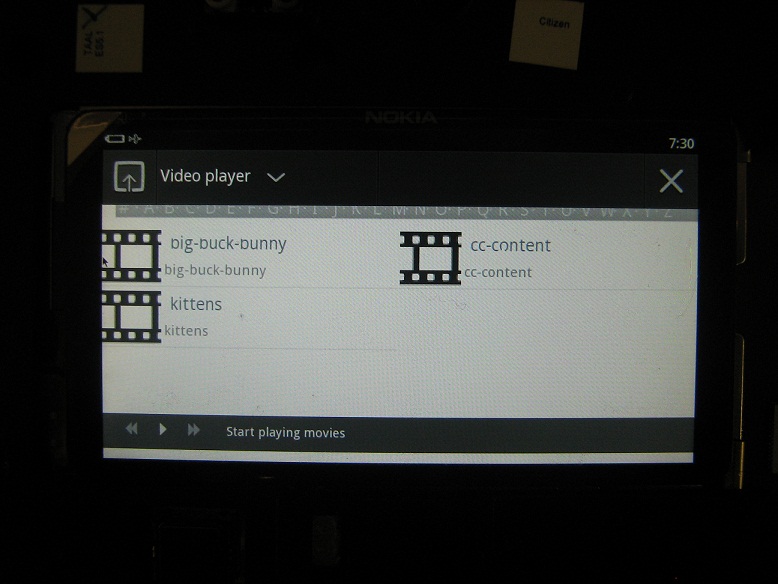Select the kittens movie title
The image size is (778, 584).
click(x=195, y=304)
